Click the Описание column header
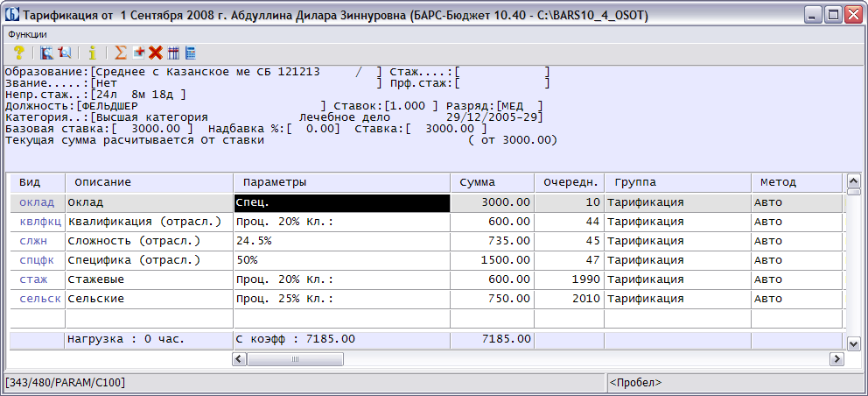This screenshot has height=396, width=868. click(x=149, y=182)
